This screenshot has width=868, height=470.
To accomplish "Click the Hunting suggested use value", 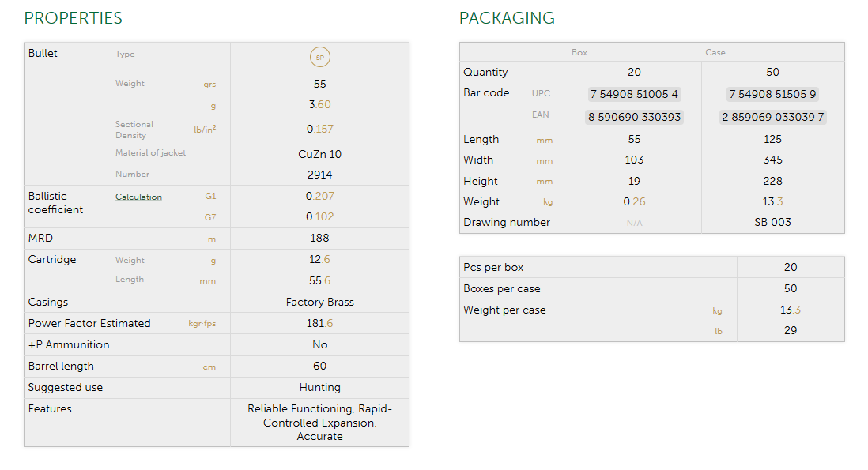I will point(319,388).
